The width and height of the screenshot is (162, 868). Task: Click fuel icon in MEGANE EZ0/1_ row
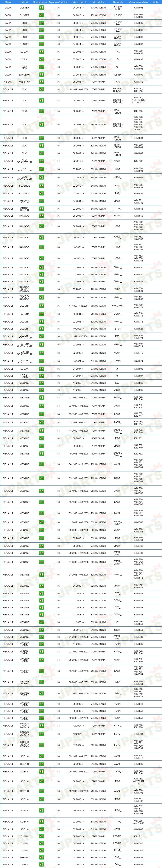tap(41, 630)
